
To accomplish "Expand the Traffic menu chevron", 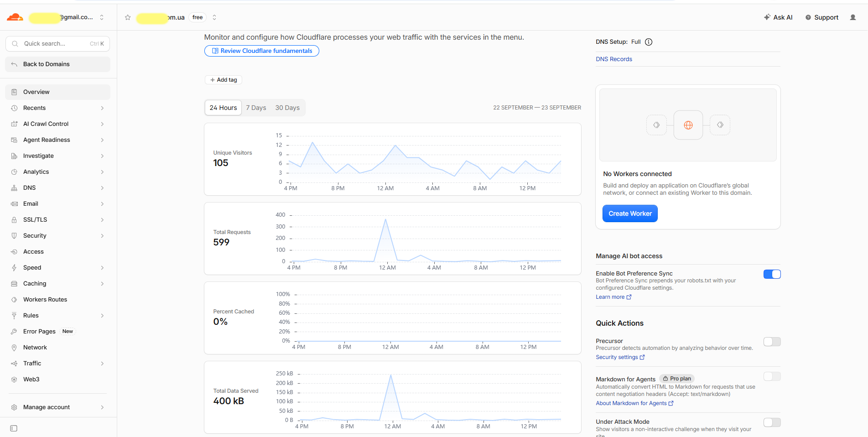I will (x=102, y=364).
